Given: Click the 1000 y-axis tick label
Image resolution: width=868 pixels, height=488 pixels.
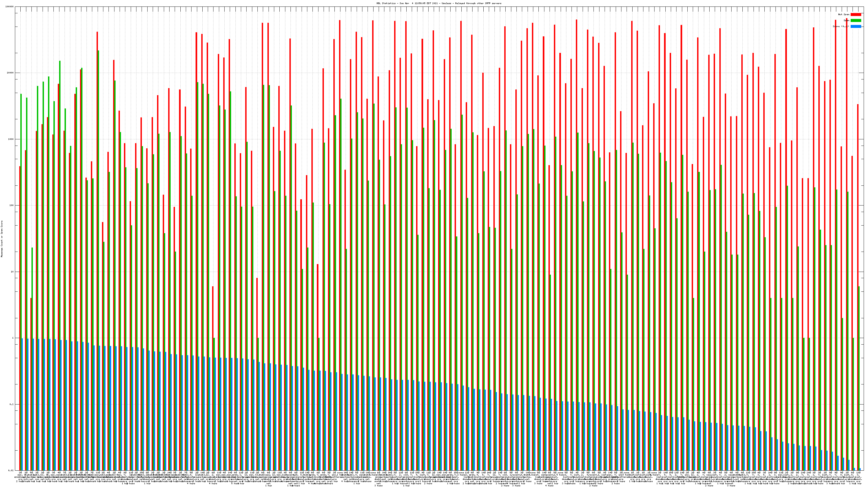Looking at the screenshot, I should [x=11, y=139].
